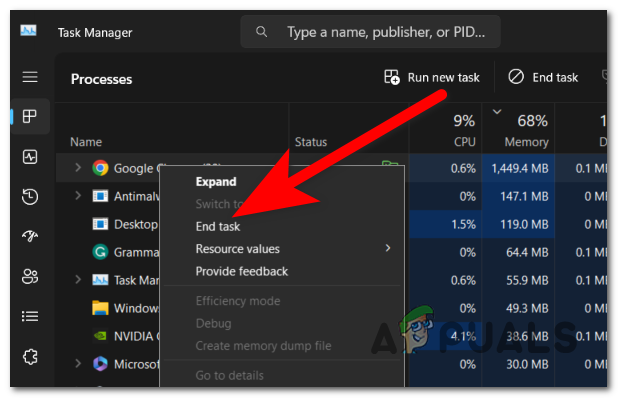Select Efficiency mode in the context menu
The height and width of the screenshot is (398, 618).
click(282, 301)
